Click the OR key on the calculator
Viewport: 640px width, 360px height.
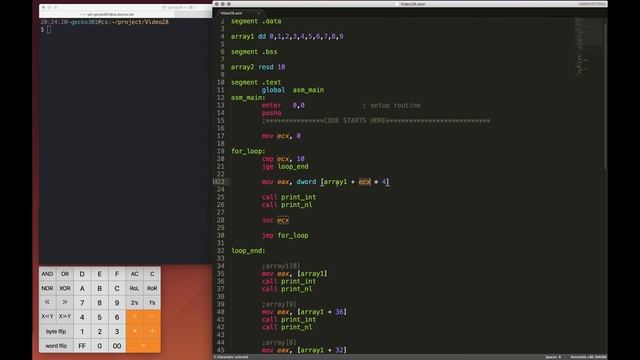65,274
